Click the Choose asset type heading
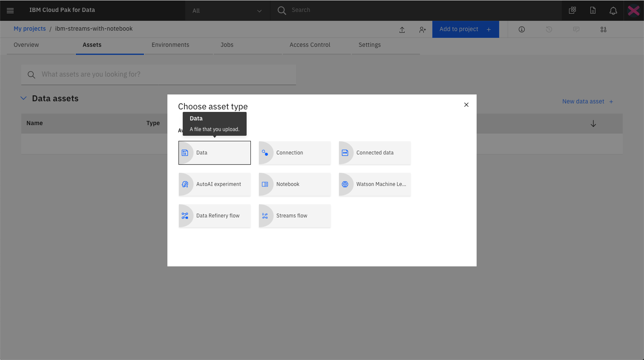This screenshot has width=644, height=360. coord(213,106)
